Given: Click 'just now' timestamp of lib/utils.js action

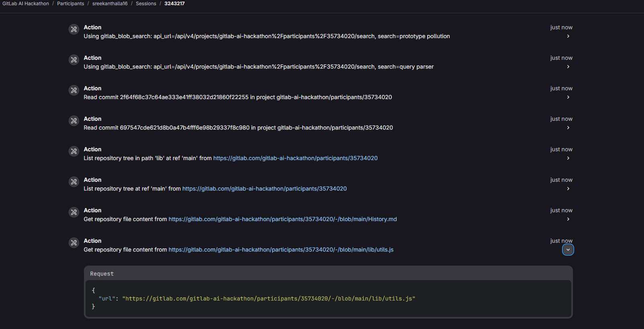Looking at the screenshot, I should pyautogui.click(x=561, y=241).
